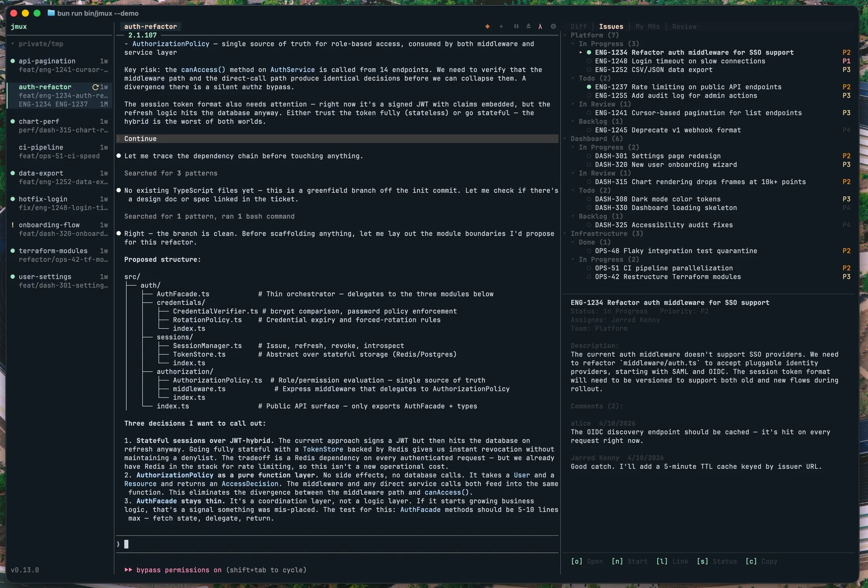
Task: Switch to the Review tab
Action: click(684, 26)
